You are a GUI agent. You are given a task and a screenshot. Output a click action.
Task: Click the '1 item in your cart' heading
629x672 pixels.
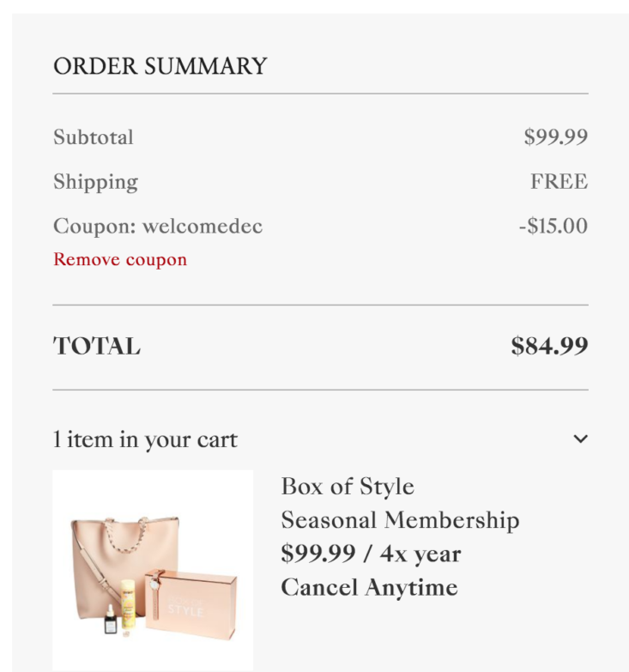tap(145, 439)
